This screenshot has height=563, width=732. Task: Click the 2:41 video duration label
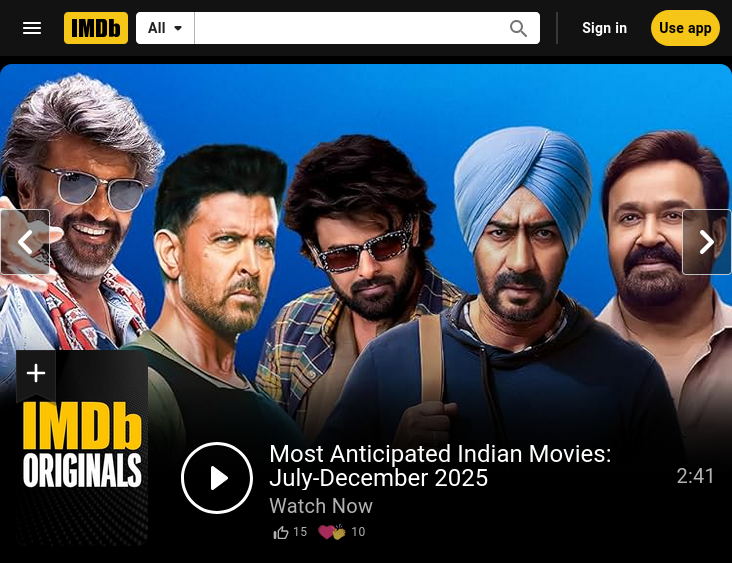696,476
